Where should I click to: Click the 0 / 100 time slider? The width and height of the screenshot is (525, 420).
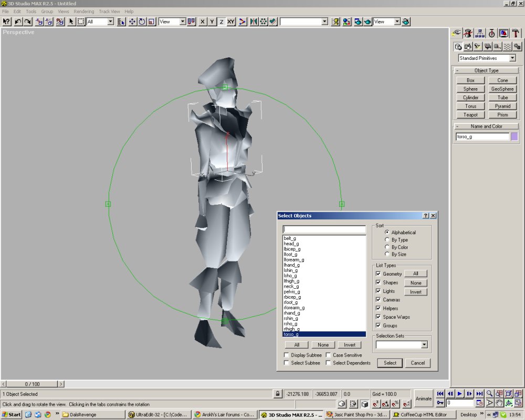[32, 384]
